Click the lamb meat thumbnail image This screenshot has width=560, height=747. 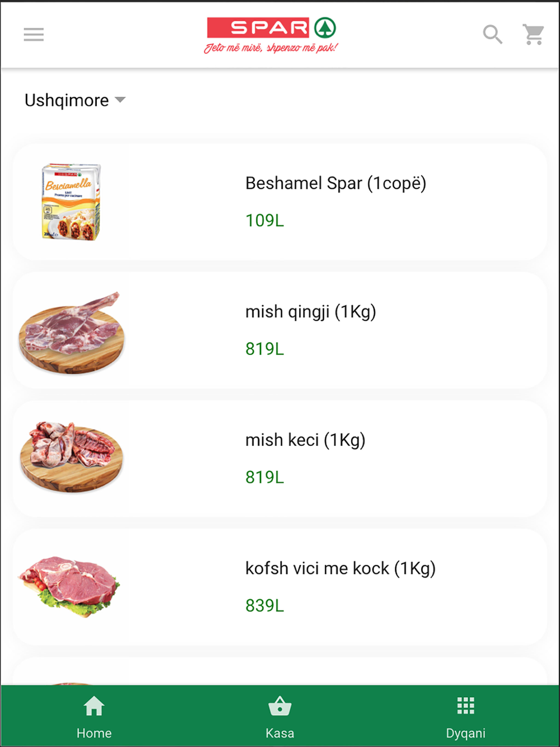(x=71, y=332)
